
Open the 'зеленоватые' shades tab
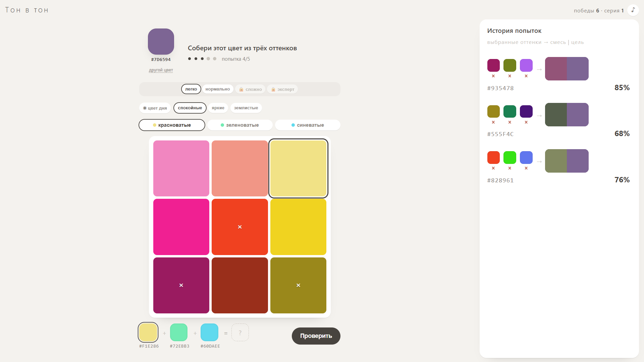(240, 125)
